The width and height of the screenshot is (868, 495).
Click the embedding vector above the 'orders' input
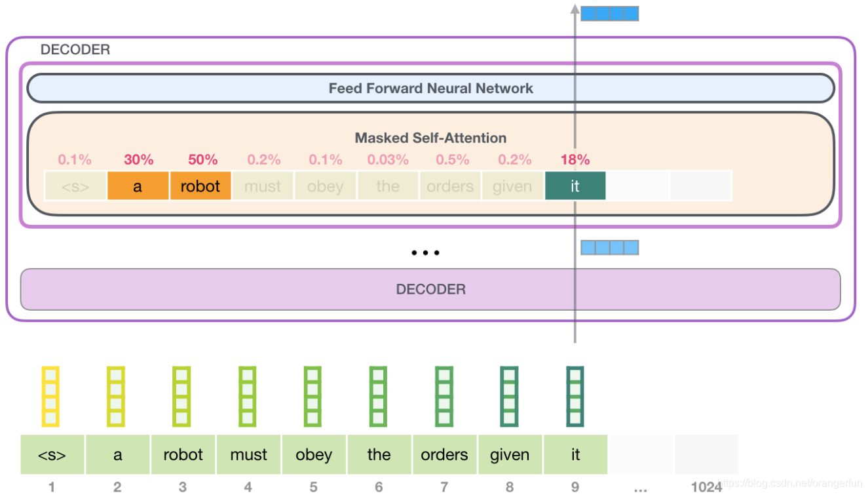pyautogui.click(x=444, y=397)
